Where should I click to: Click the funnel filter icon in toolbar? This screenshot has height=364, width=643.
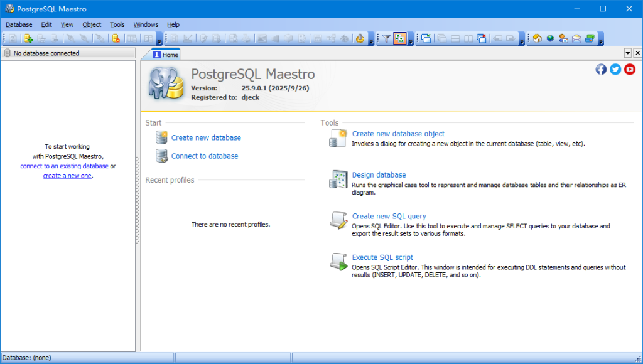pos(387,39)
